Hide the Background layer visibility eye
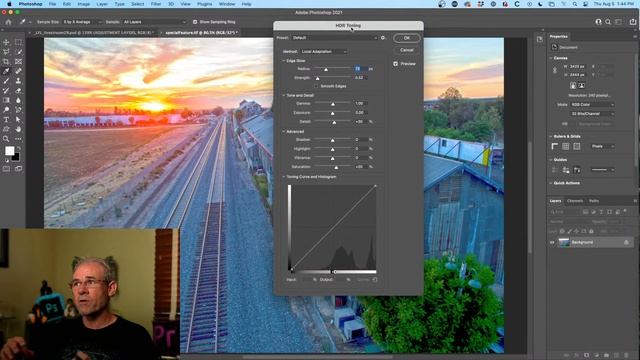Screen dimensions: 640x360 coord(552,242)
